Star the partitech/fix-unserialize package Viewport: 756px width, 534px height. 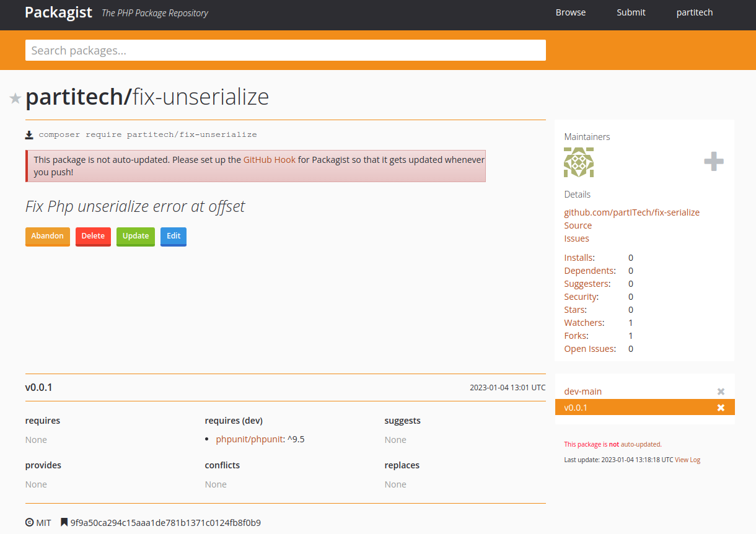pyautogui.click(x=15, y=98)
